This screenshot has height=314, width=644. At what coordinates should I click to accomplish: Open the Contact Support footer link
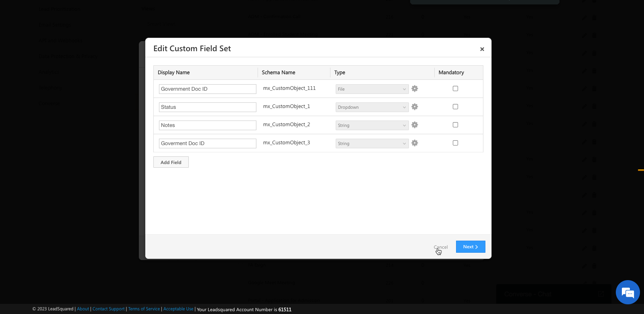click(108, 309)
